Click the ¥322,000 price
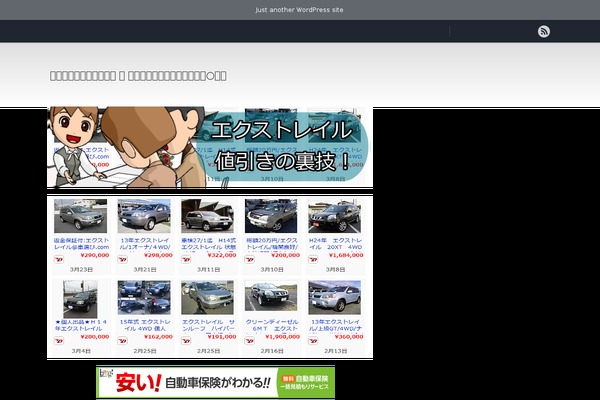 222,255
